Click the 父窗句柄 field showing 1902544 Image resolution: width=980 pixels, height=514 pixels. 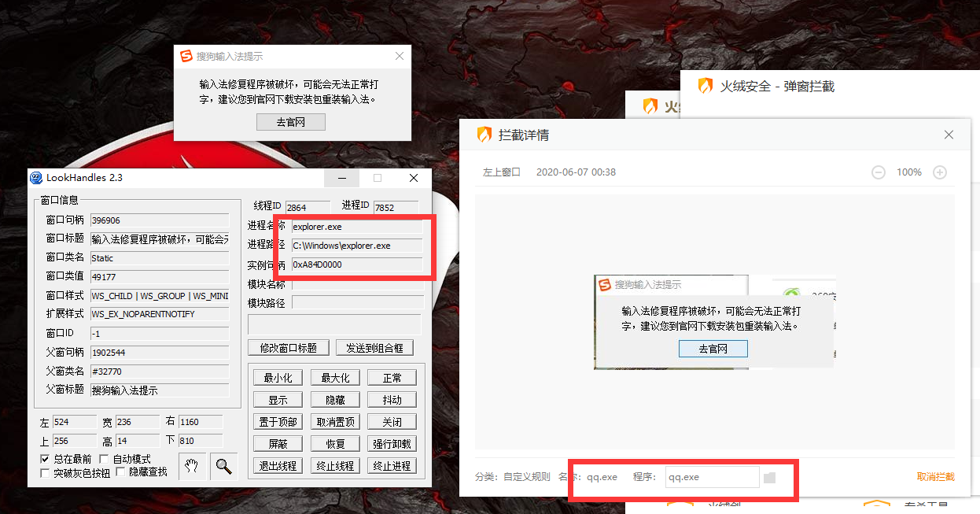pyautogui.click(x=160, y=352)
